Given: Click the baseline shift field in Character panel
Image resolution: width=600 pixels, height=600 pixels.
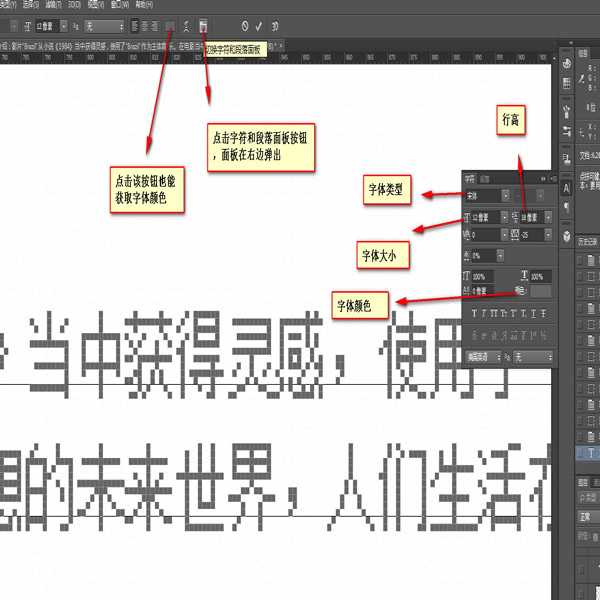Looking at the screenshot, I should pos(483,292).
